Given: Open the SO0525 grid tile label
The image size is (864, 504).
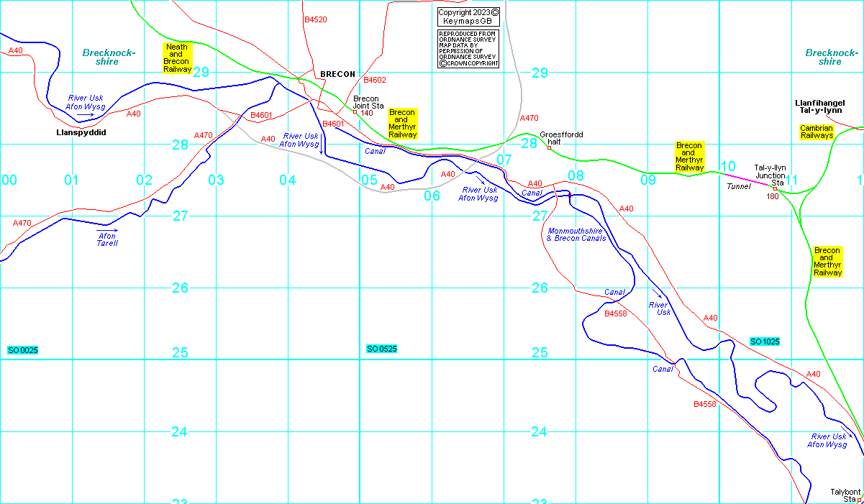Looking at the screenshot, I should coord(382,349).
